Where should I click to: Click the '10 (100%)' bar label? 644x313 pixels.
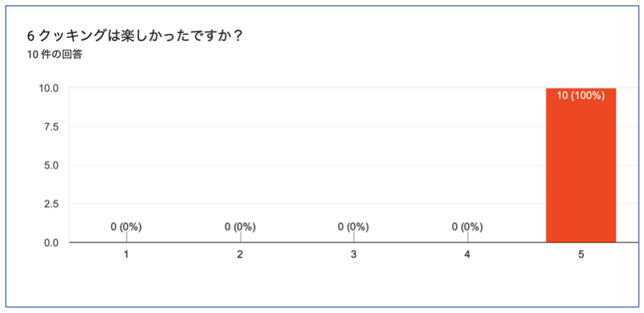coord(581,96)
